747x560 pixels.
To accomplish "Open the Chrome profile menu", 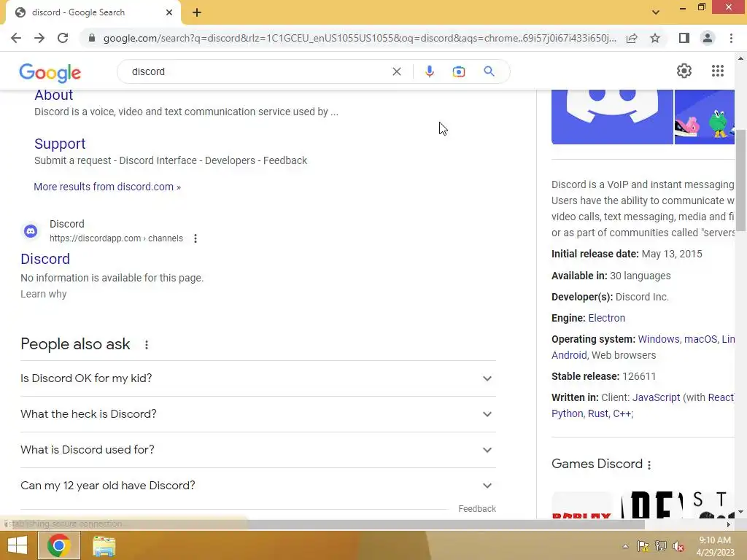I will click(708, 38).
